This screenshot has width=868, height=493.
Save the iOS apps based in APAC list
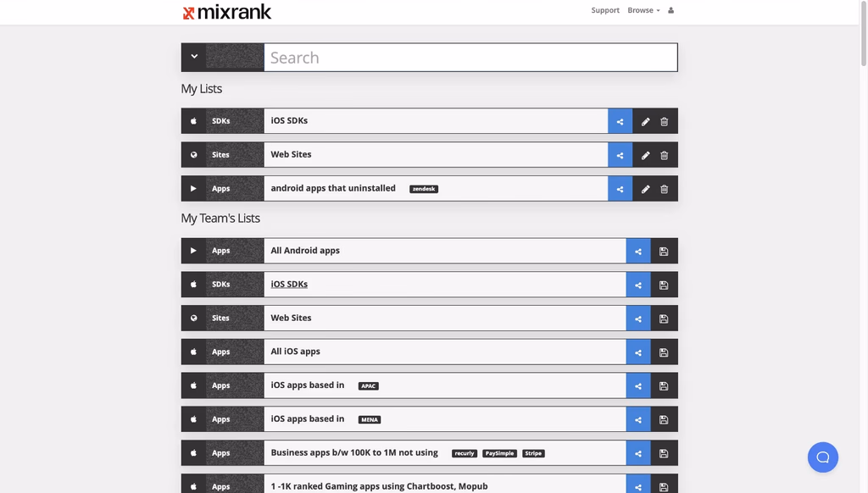click(x=664, y=386)
